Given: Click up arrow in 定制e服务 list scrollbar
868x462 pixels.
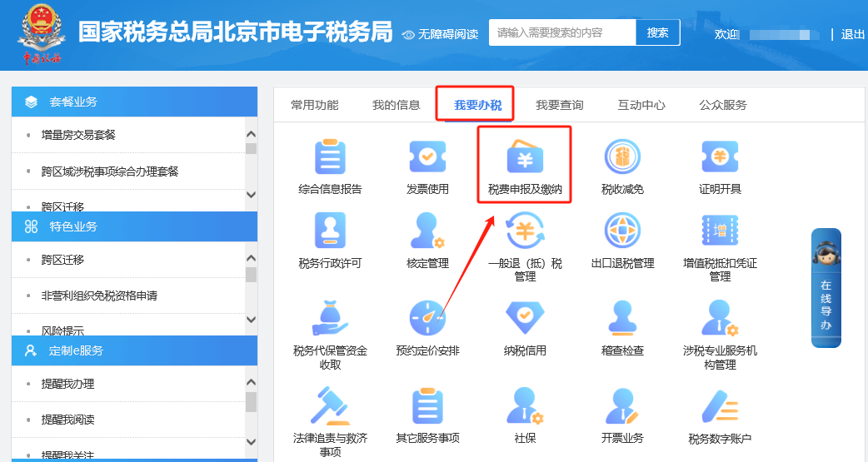Looking at the screenshot, I should (251, 382).
